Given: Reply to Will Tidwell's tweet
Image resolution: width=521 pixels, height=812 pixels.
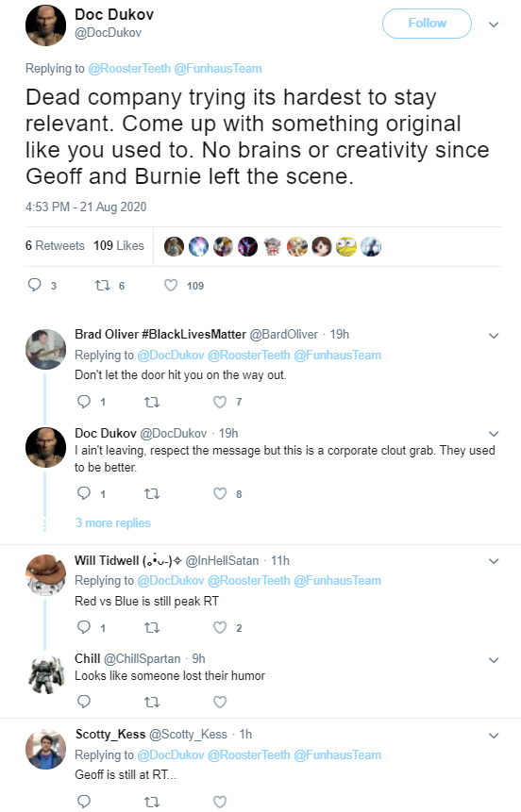Looking at the screenshot, I should 83,628.
